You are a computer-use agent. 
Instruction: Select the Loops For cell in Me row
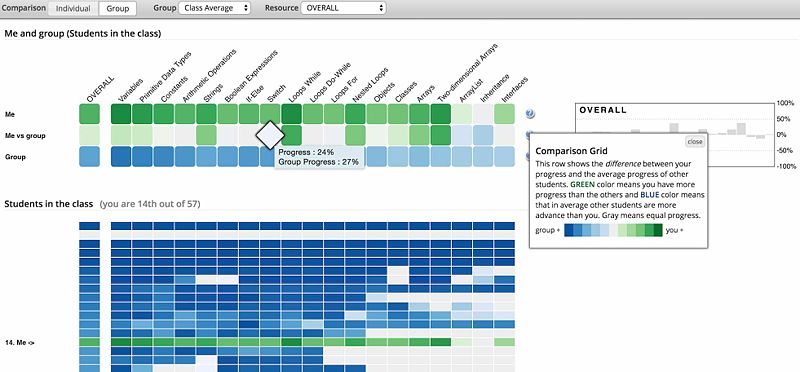coord(334,114)
